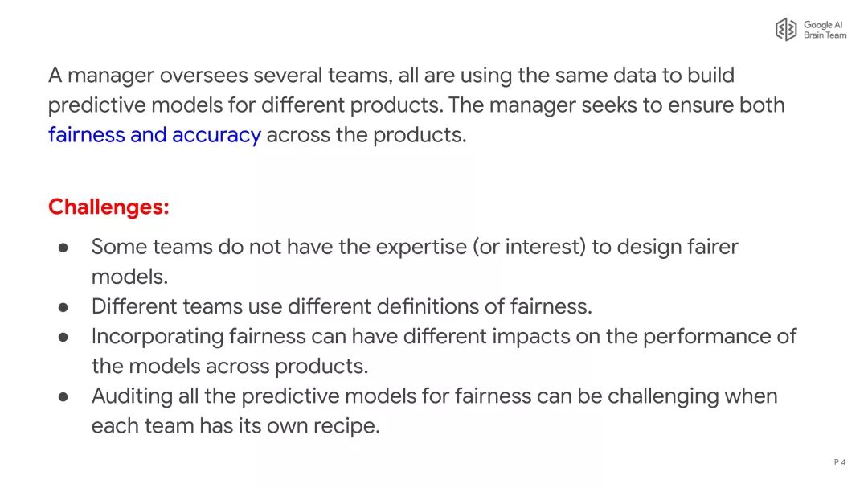Click 'Different teams use different definitions of fairness.'

pyautogui.click(x=342, y=306)
